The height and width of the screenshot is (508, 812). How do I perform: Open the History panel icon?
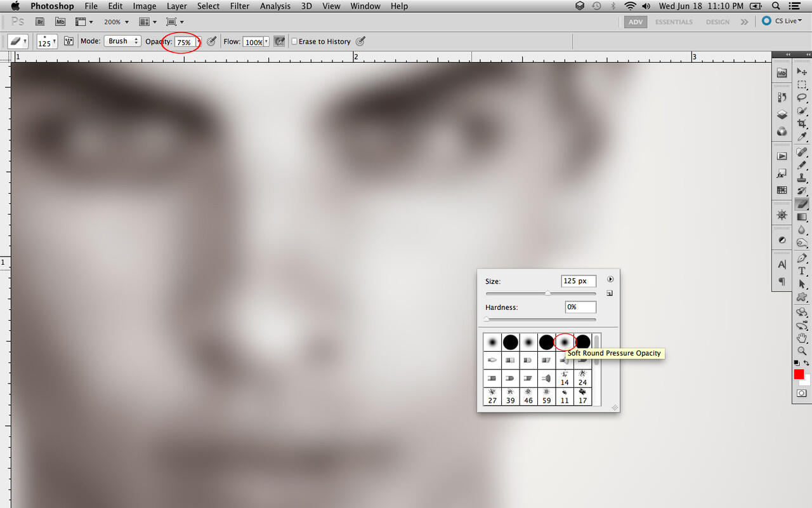(782, 98)
